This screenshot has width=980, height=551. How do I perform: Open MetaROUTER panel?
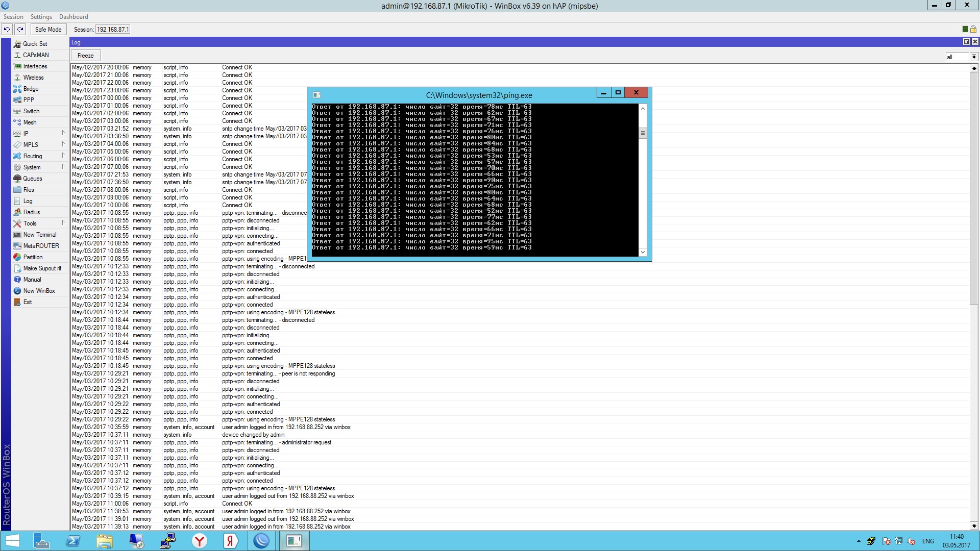(x=41, y=246)
